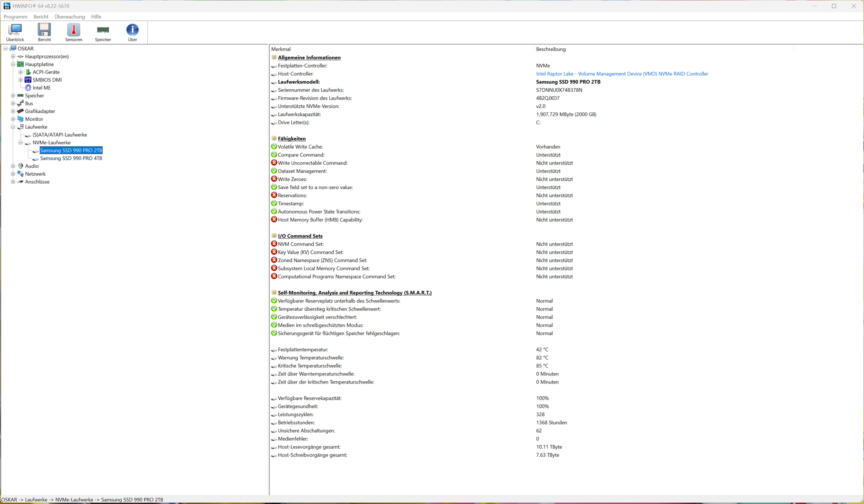The height and width of the screenshot is (504, 864).
Task: Click the Allgemeine Informationen section heading
Action: tap(309, 57)
